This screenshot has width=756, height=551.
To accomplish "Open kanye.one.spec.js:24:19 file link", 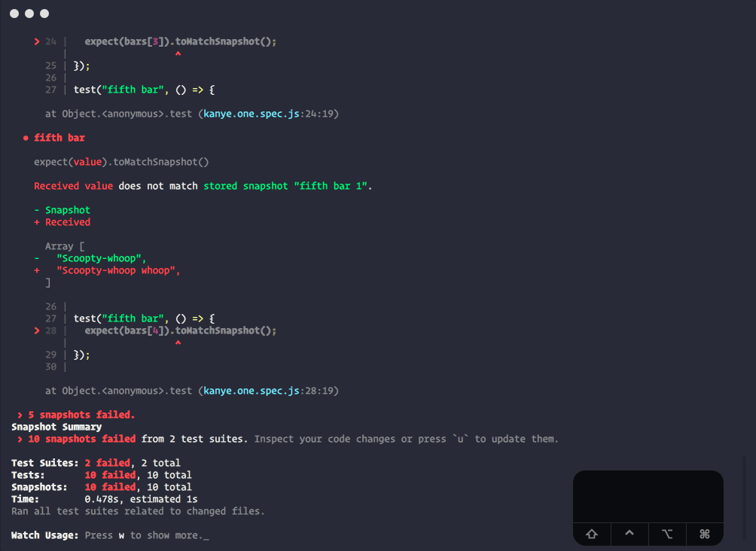I will coord(267,114).
